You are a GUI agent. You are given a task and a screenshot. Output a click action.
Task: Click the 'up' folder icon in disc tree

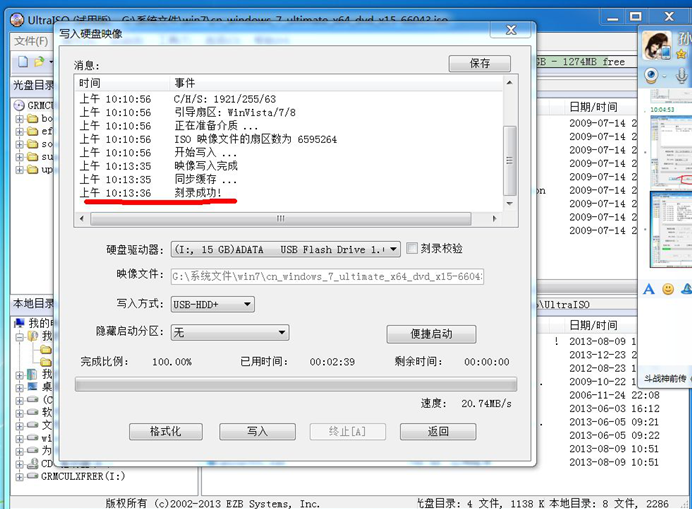(x=32, y=170)
